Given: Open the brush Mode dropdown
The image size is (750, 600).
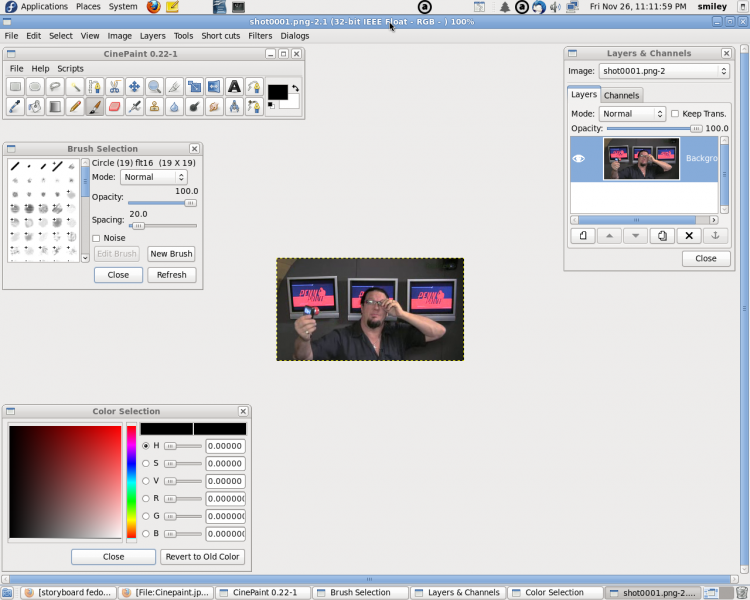Looking at the screenshot, I should [x=153, y=177].
